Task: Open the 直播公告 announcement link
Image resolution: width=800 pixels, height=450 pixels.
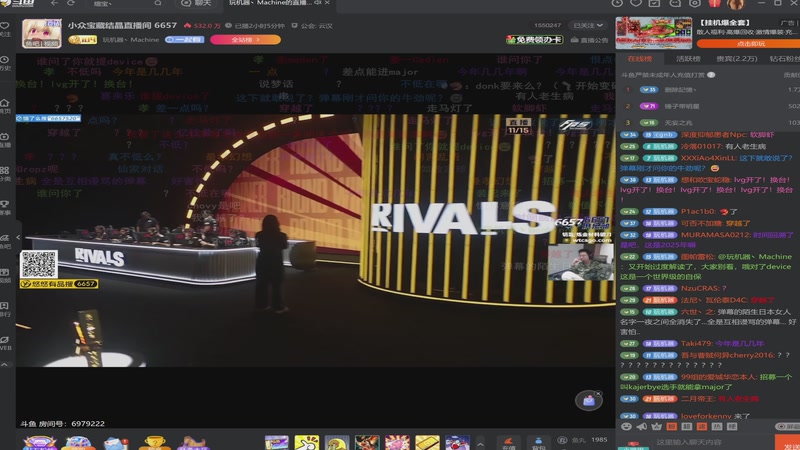Action: pos(590,40)
